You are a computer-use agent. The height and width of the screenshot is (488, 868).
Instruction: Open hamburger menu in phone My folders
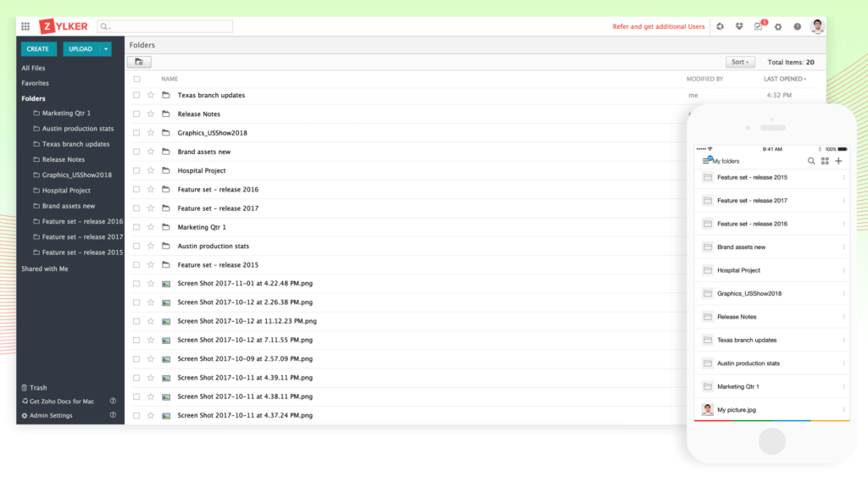click(706, 161)
